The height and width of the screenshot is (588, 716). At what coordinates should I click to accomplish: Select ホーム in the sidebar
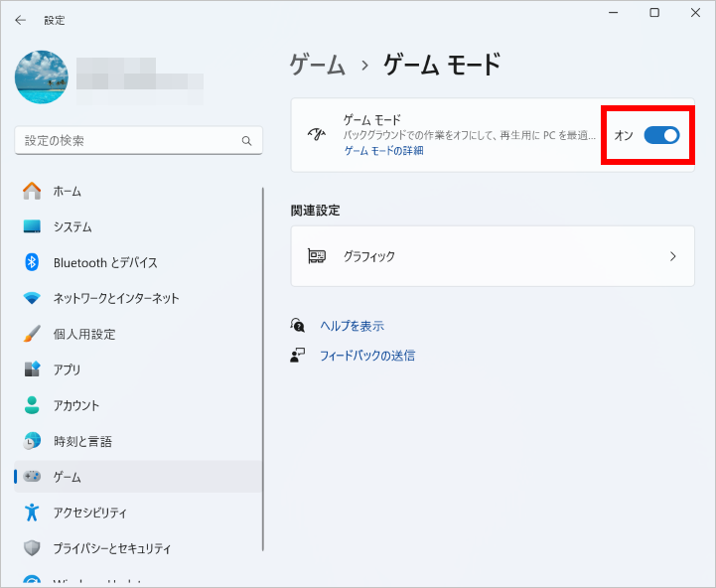click(138, 191)
